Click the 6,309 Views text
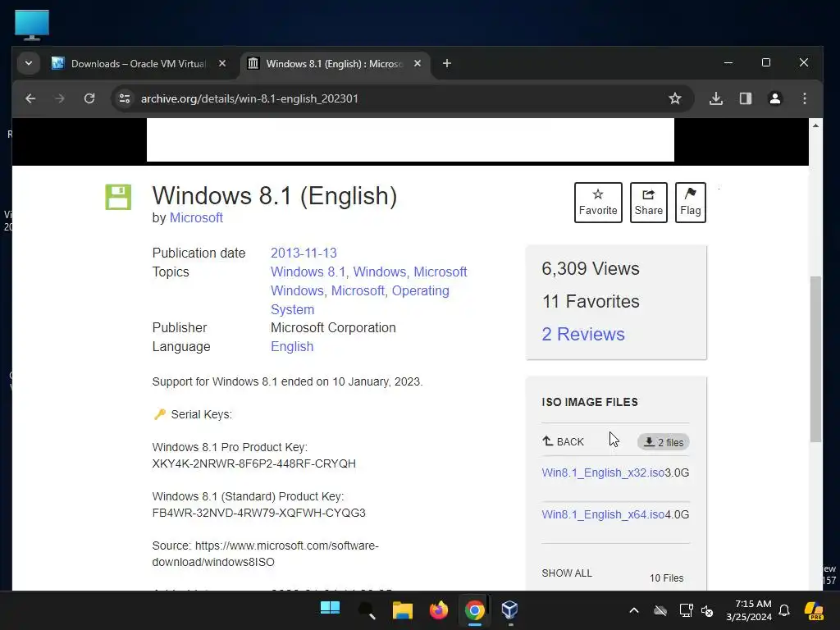This screenshot has width=840, height=630. click(591, 268)
